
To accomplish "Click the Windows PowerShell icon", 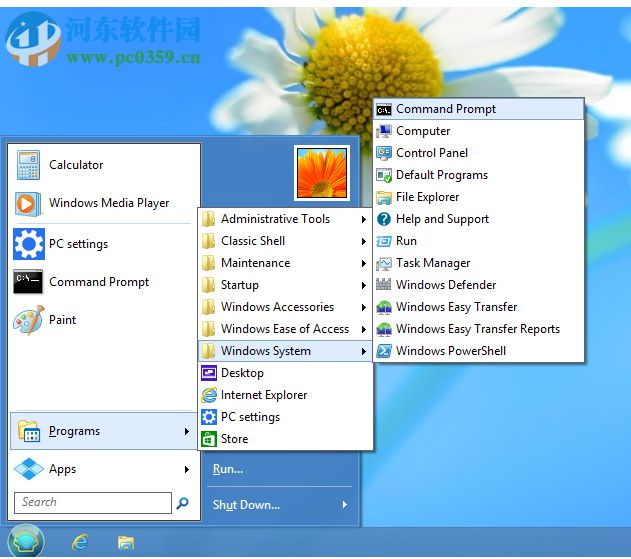I will click(x=384, y=351).
